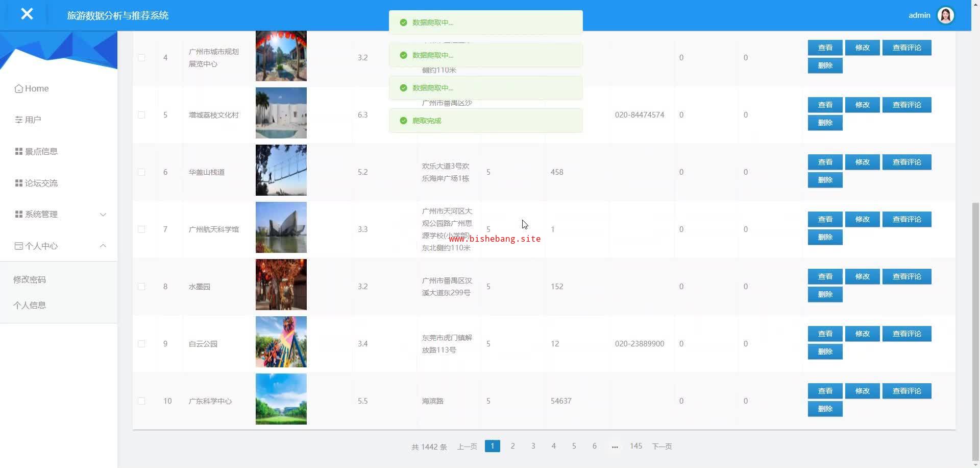Select the checkbox for row 8 水墨园
The height and width of the screenshot is (468, 980).
(x=141, y=287)
